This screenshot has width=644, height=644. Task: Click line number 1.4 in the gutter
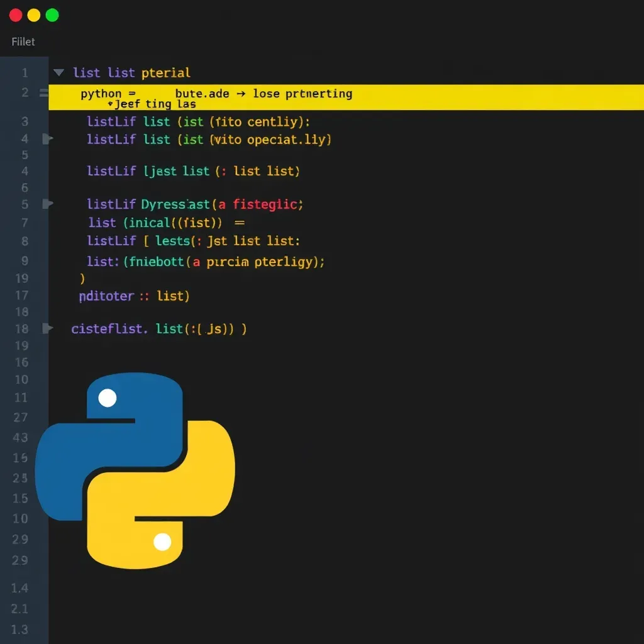coord(19,588)
